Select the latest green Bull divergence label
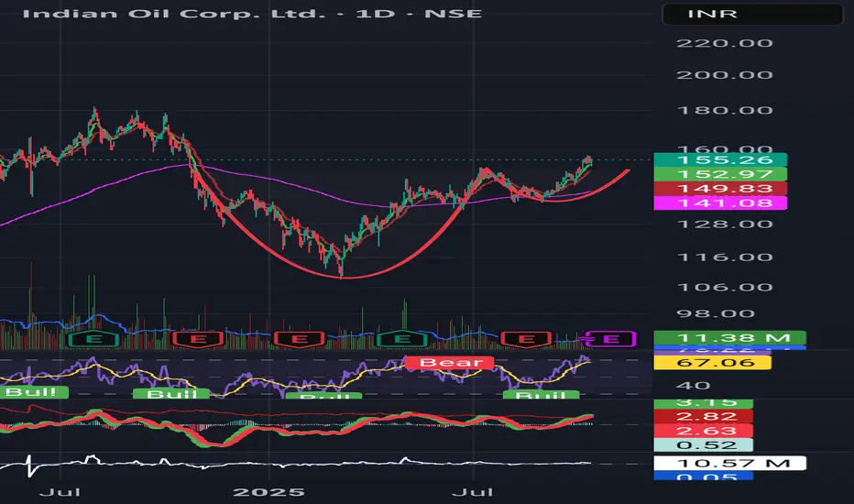Image resolution: width=854 pixels, height=504 pixels. [541, 395]
